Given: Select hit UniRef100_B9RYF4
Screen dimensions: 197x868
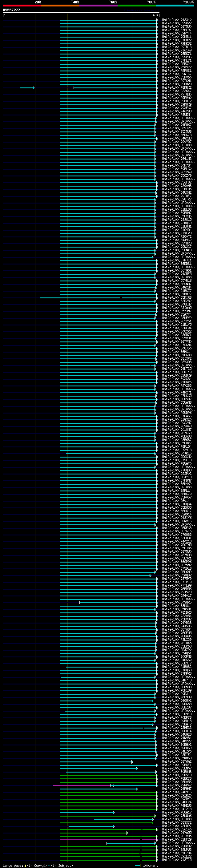Looking at the screenshot, I should point(176,33).
